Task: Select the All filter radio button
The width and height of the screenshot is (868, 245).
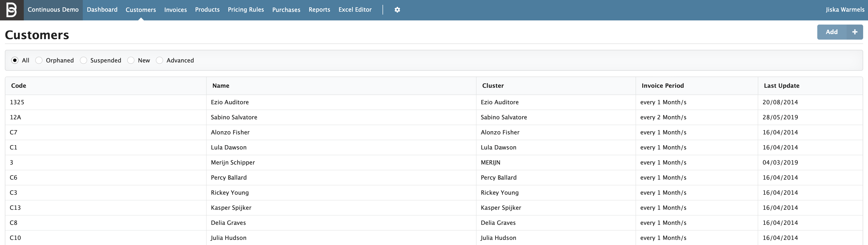Action: (15, 60)
